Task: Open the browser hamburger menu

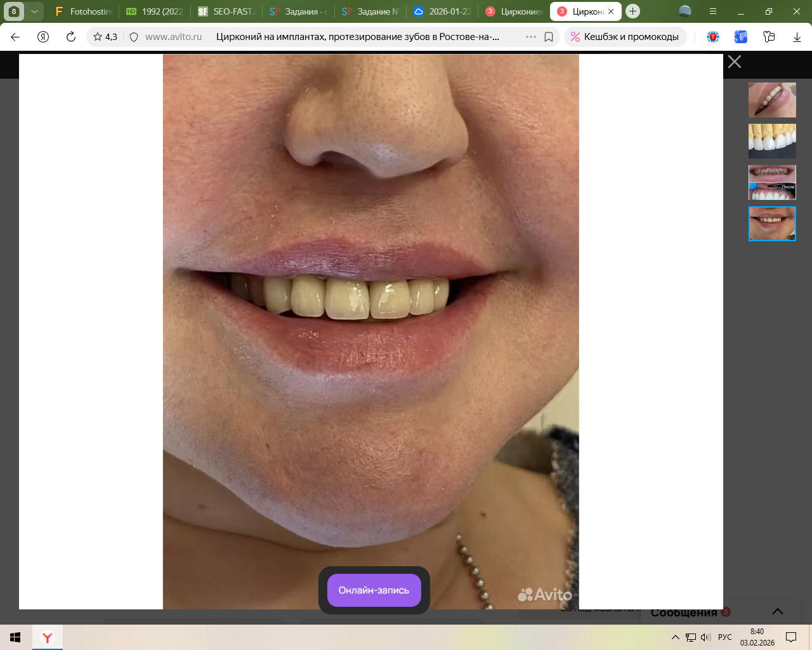Action: (713, 11)
